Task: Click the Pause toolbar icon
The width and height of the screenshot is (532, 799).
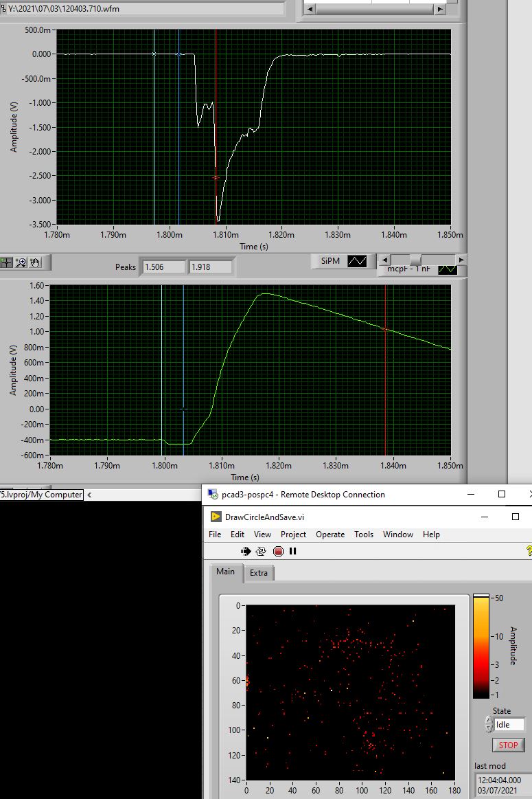Action: 293,551
